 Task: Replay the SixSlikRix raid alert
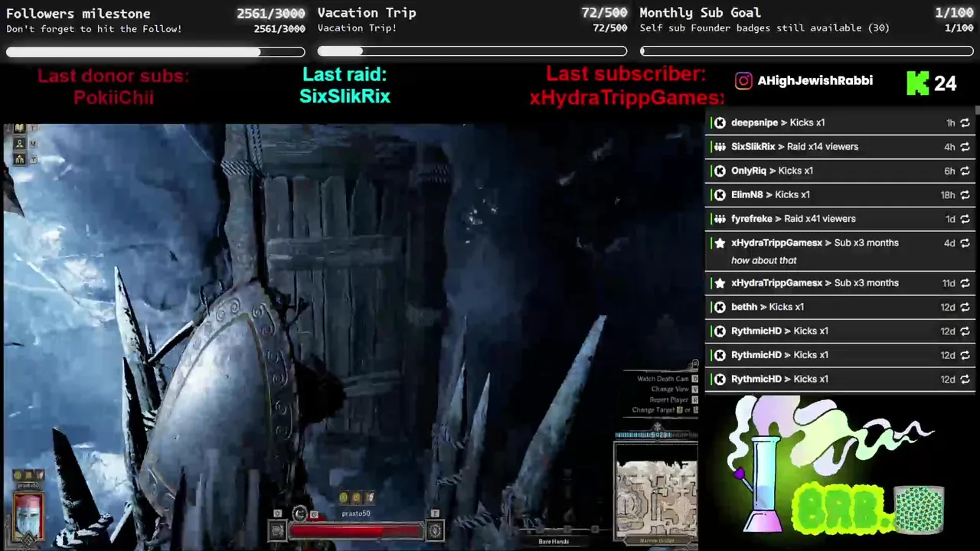pyautogui.click(x=965, y=147)
